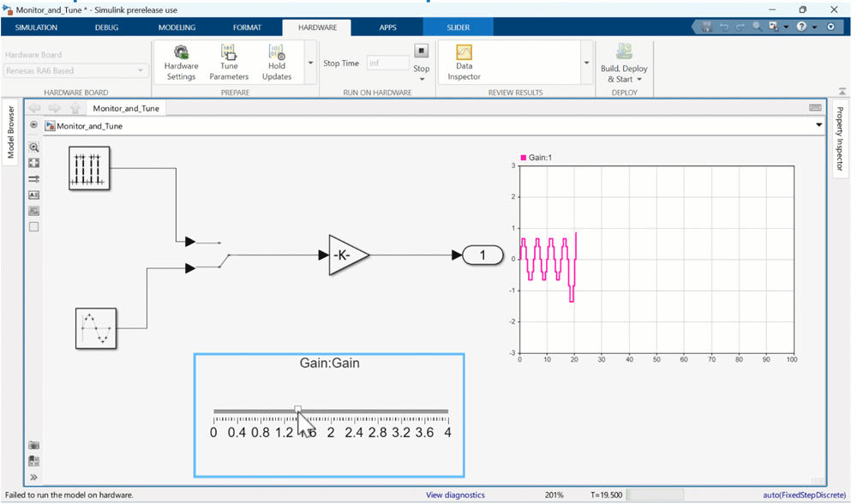Activate the Zoom tool in the palette
The height and width of the screenshot is (504, 857).
33,147
